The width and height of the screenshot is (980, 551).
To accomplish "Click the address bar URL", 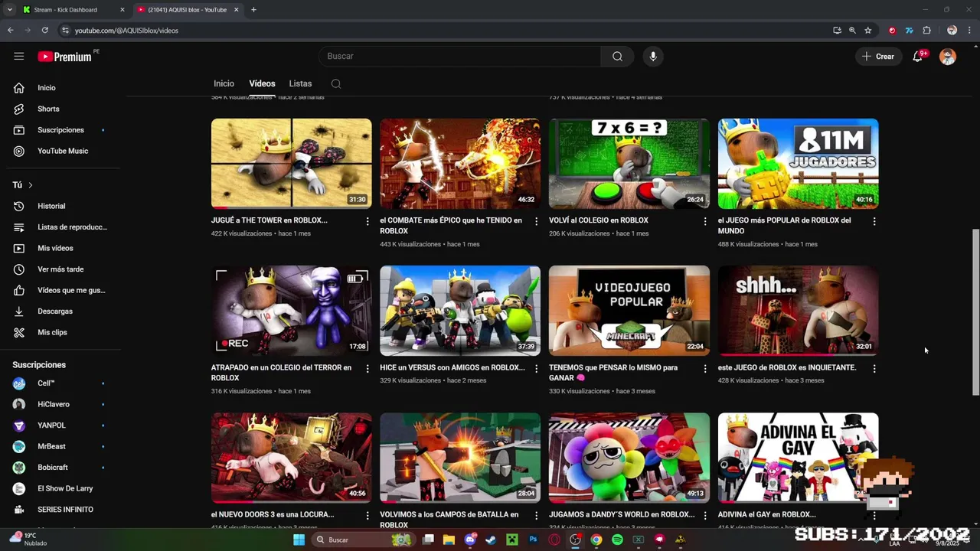I will 126,31.
